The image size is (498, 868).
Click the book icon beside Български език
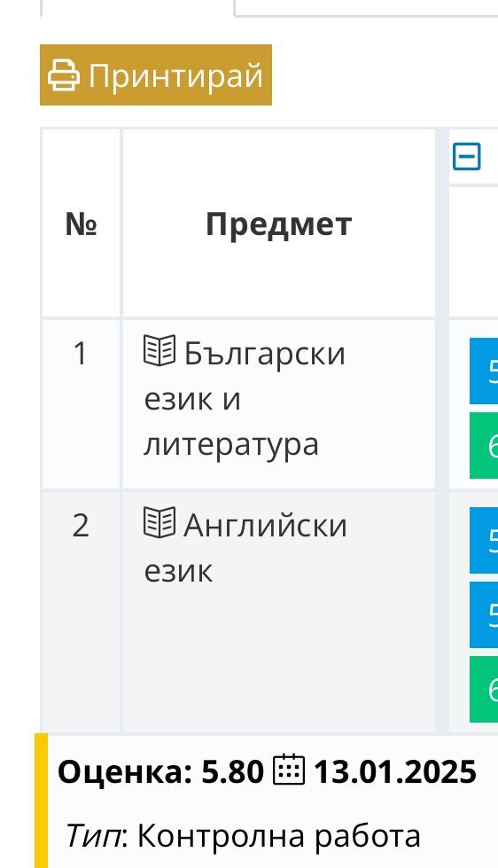[x=160, y=350]
